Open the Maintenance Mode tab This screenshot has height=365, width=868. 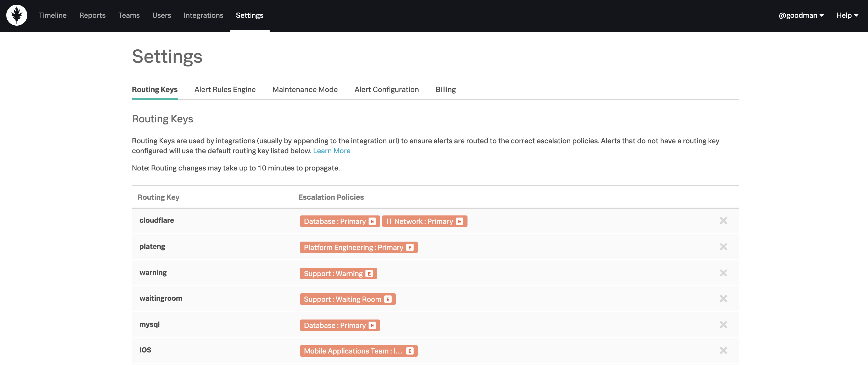pos(305,90)
